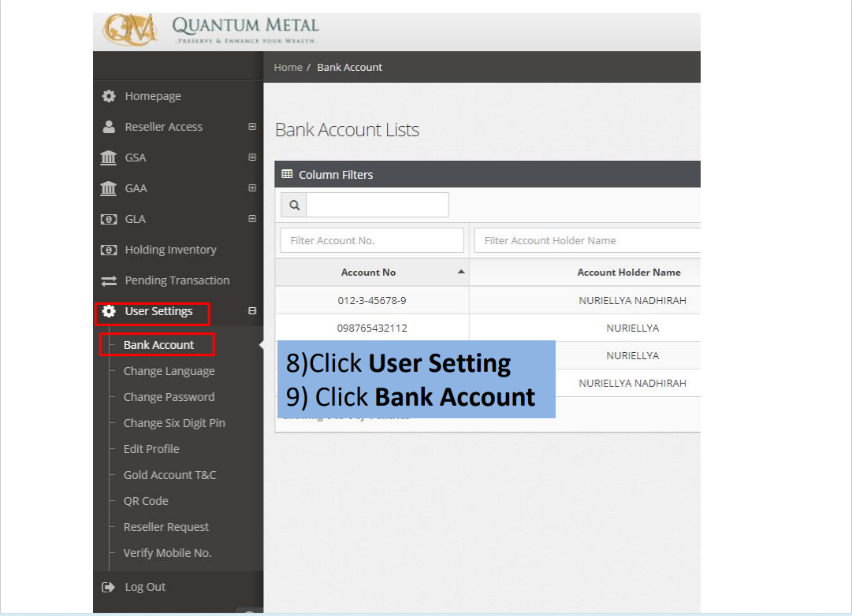Screen dimensions: 852x616
Task: Expand the GAA submenu
Action: coord(252,188)
